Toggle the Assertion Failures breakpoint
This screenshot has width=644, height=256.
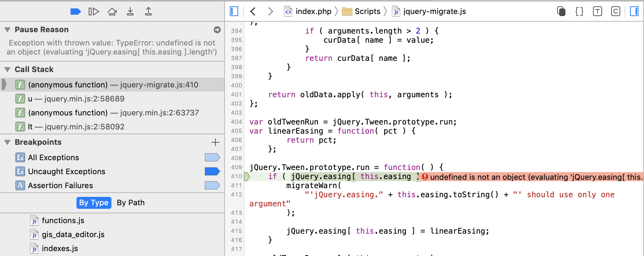pyautogui.click(x=212, y=185)
